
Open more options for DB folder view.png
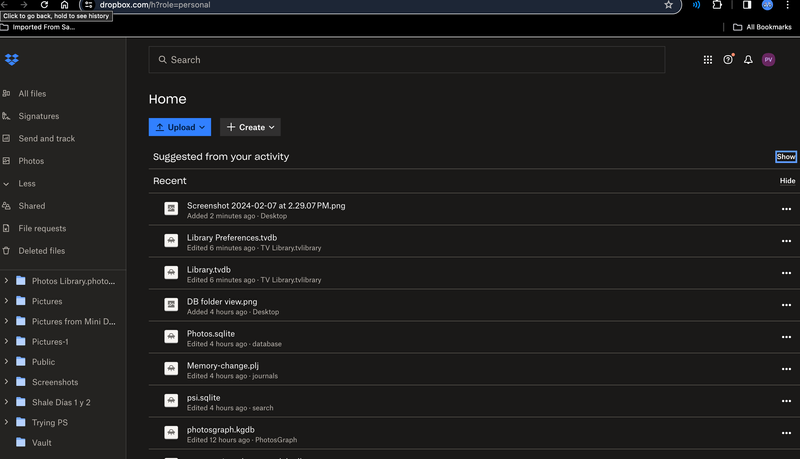786,305
